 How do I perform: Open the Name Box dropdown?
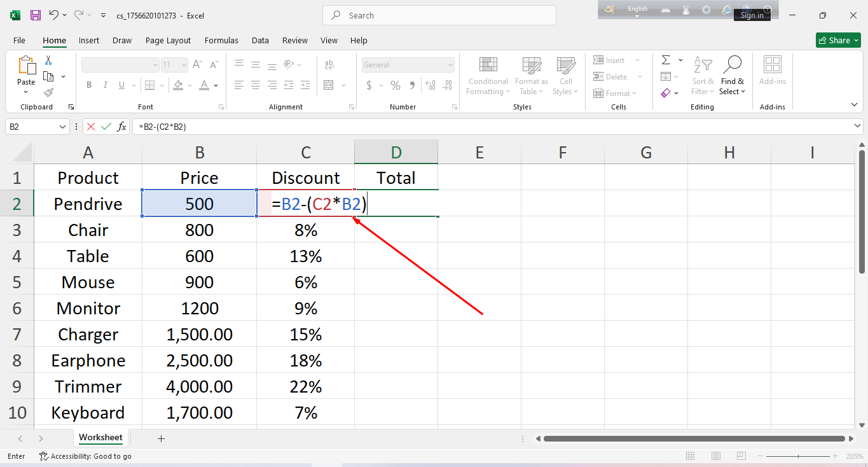(62, 127)
